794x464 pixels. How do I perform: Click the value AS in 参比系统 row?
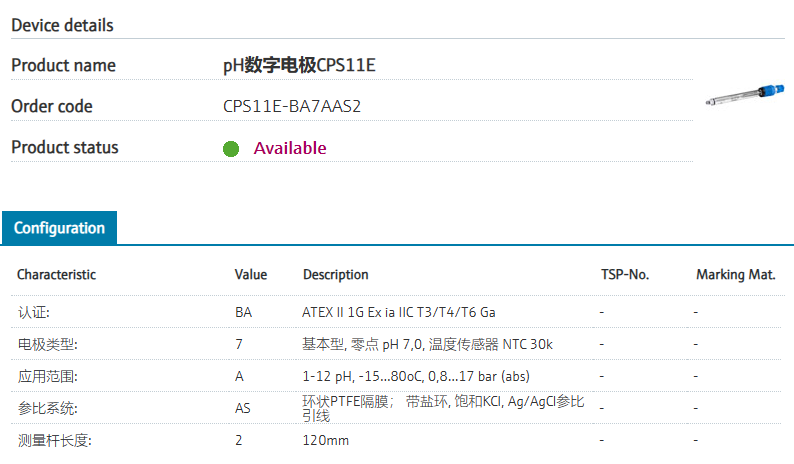pyautogui.click(x=243, y=408)
